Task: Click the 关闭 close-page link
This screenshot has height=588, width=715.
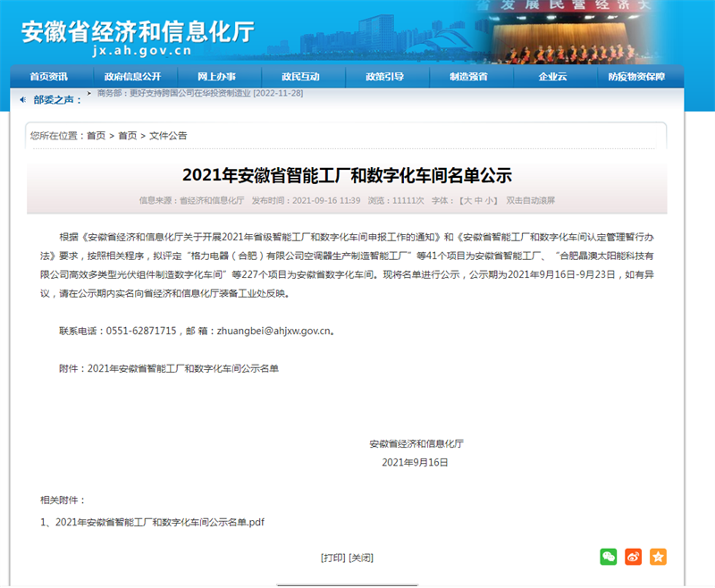Action: [x=361, y=558]
